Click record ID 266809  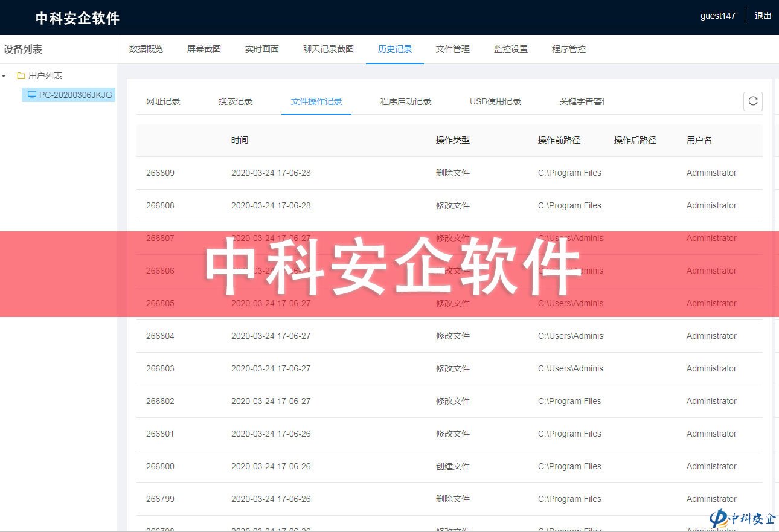pyautogui.click(x=160, y=173)
